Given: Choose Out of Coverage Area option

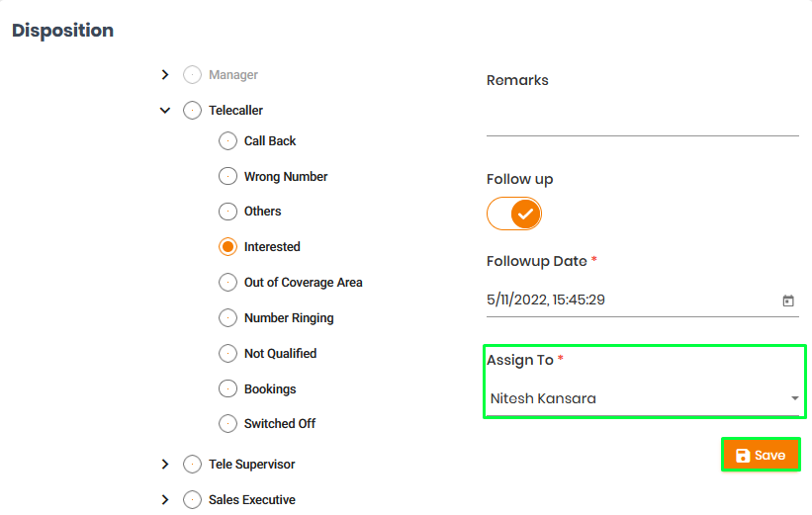Looking at the screenshot, I should (227, 282).
